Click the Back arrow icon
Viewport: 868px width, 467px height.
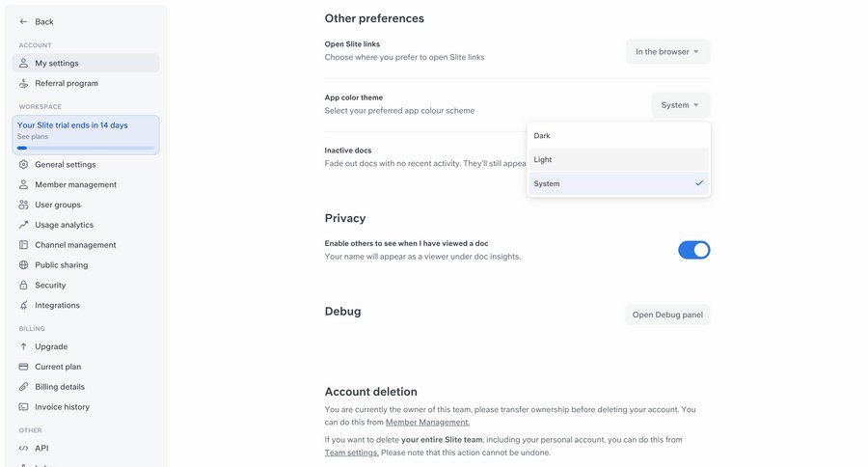pos(23,21)
